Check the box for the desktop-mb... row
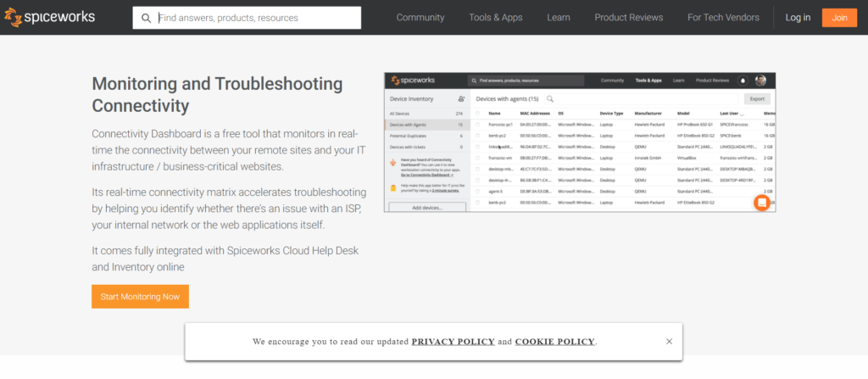Image resolution: width=868 pixels, height=379 pixels. click(478, 169)
